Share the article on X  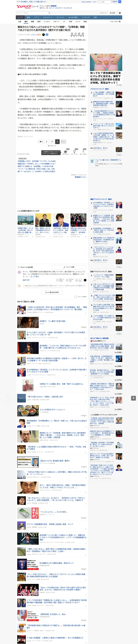pos(44,35)
